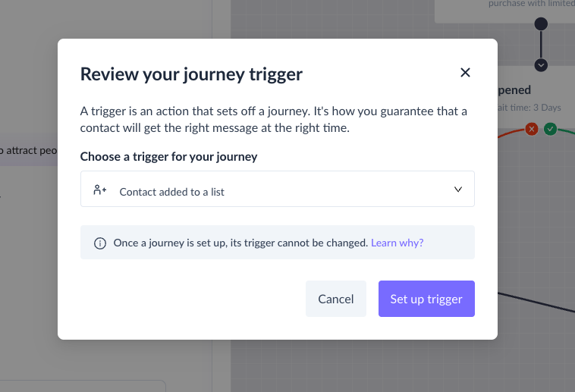Click the red X branch marker

[531, 129]
